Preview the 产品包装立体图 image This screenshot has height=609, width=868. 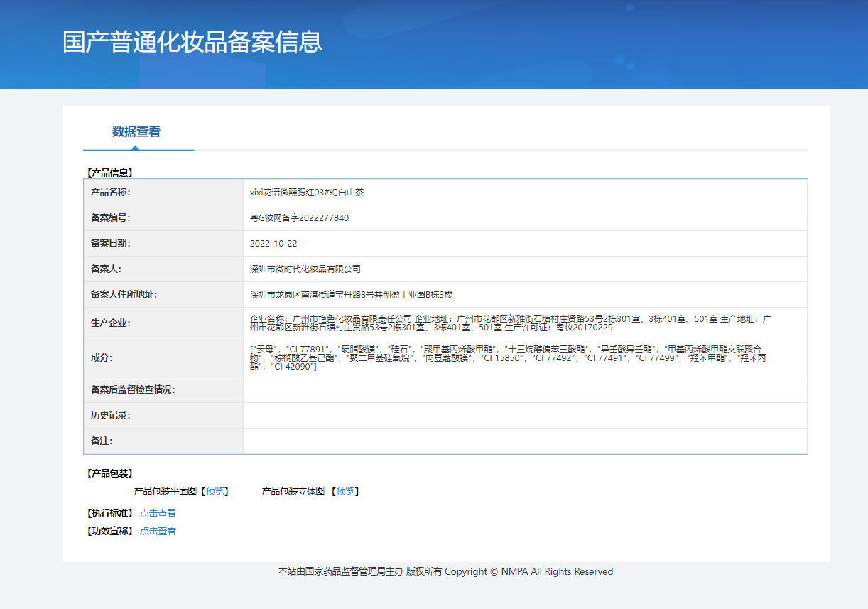(345, 491)
